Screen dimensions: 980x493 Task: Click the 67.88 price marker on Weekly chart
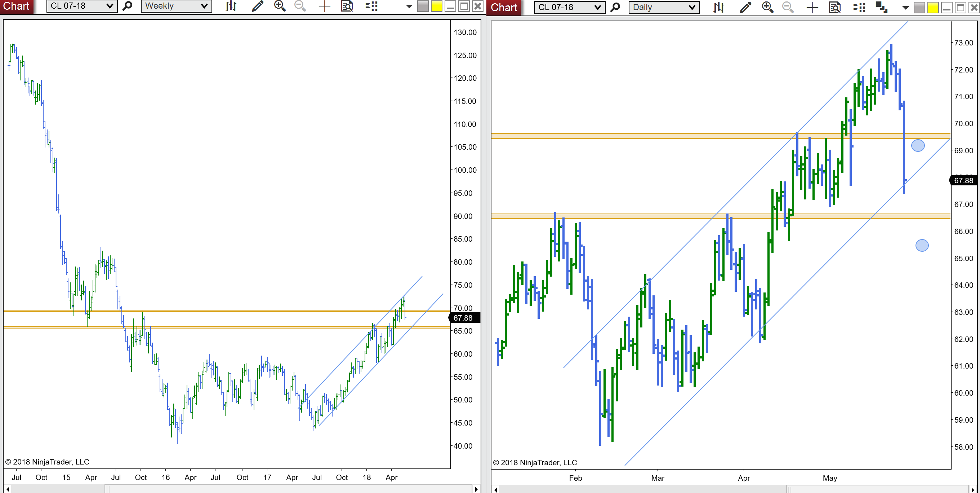click(x=464, y=318)
